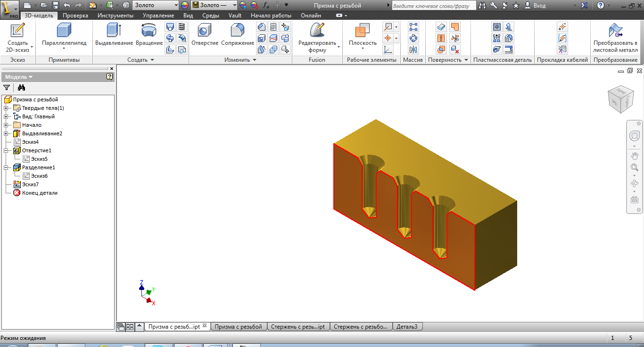Screen dimensions: 644x347
Task: Expand the Поверхность panel dropdown
Action: [448, 60]
